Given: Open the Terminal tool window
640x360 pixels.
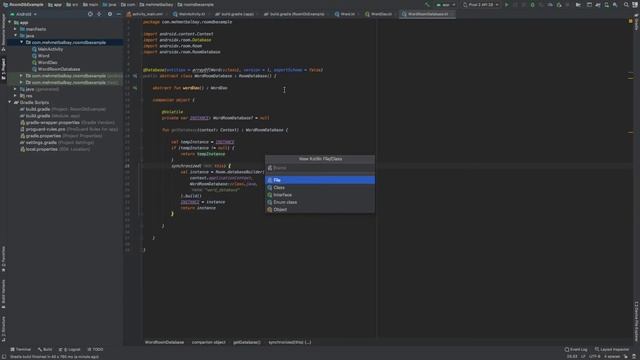Looking at the screenshot, I should coord(20,349).
